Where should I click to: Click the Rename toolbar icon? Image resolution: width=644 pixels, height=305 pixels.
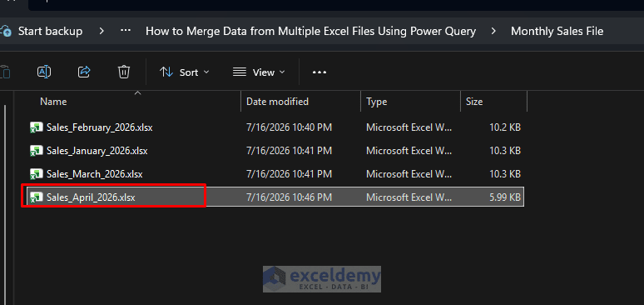point(44,72)
